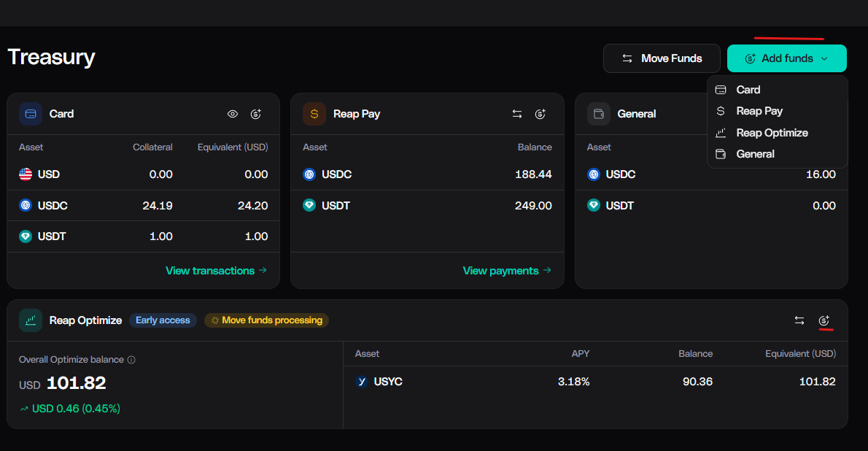Click the Move Funds button
Screen dimensions: 868x451
(662, 58)
